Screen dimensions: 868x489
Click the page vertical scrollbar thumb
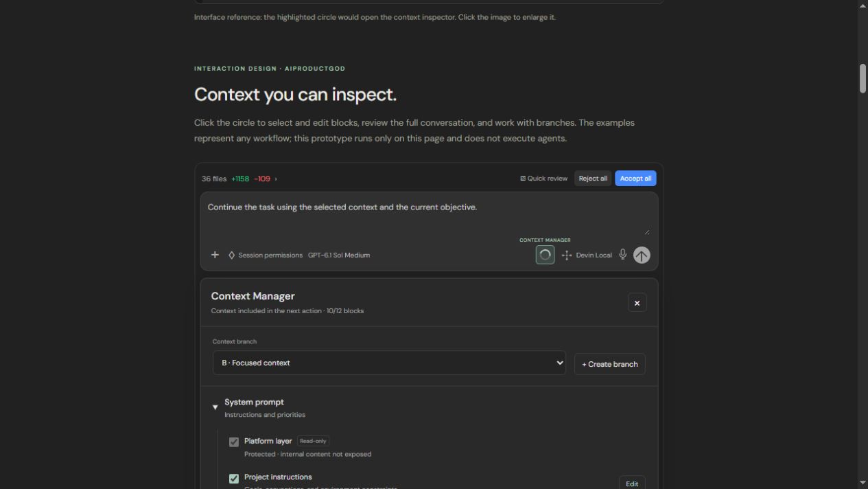pyautogui.click(x=863, y=78)
